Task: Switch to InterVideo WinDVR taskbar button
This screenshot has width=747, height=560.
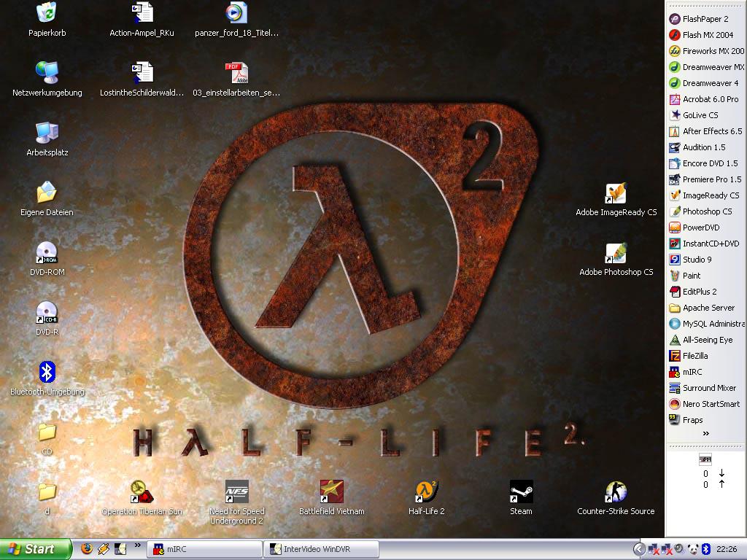Action: coord(321,549)
